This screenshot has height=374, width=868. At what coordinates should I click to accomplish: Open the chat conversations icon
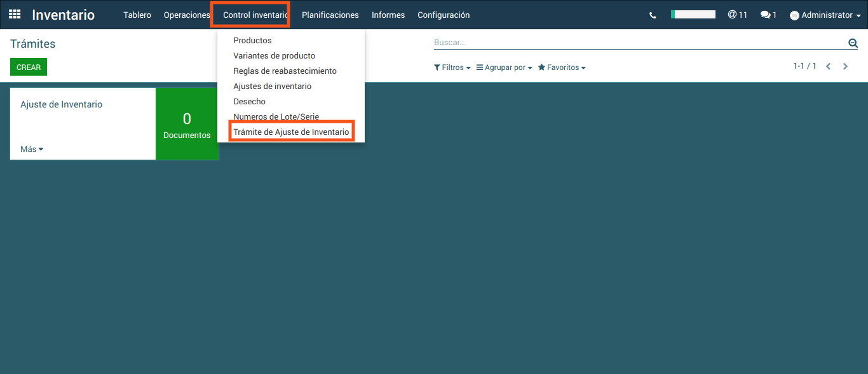(768, 15)
